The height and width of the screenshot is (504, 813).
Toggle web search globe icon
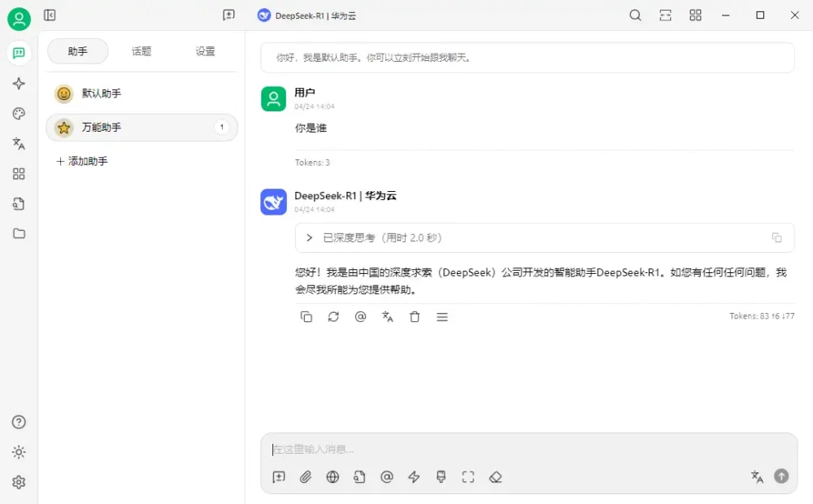pyautogui.click(x=333, y=477)
